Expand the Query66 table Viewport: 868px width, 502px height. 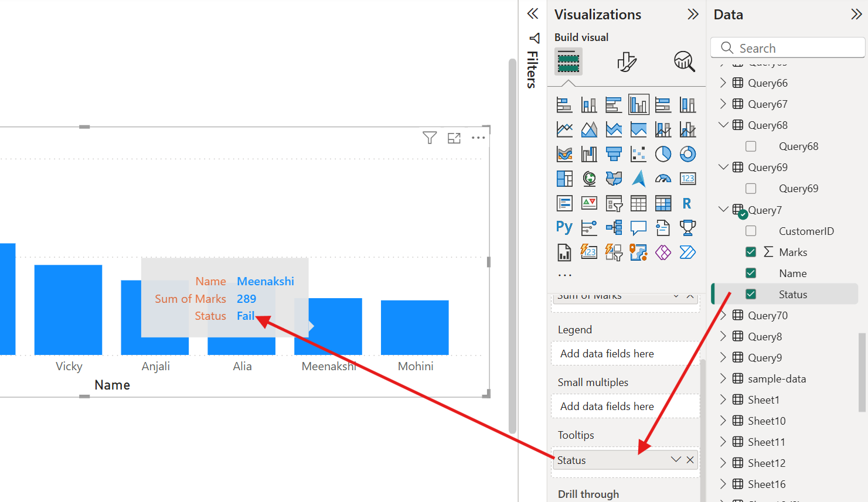click(x=723, y=83)
